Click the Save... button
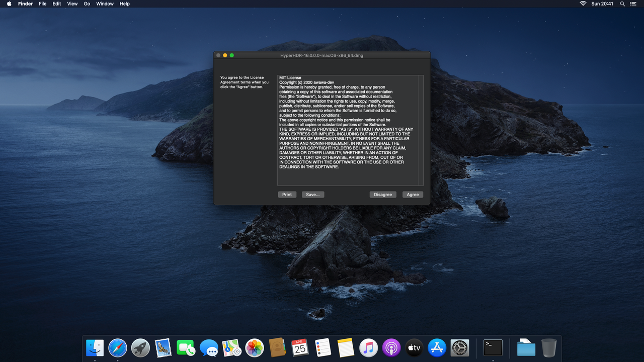This screenshot has height=362, width=644. coord(313,195)
